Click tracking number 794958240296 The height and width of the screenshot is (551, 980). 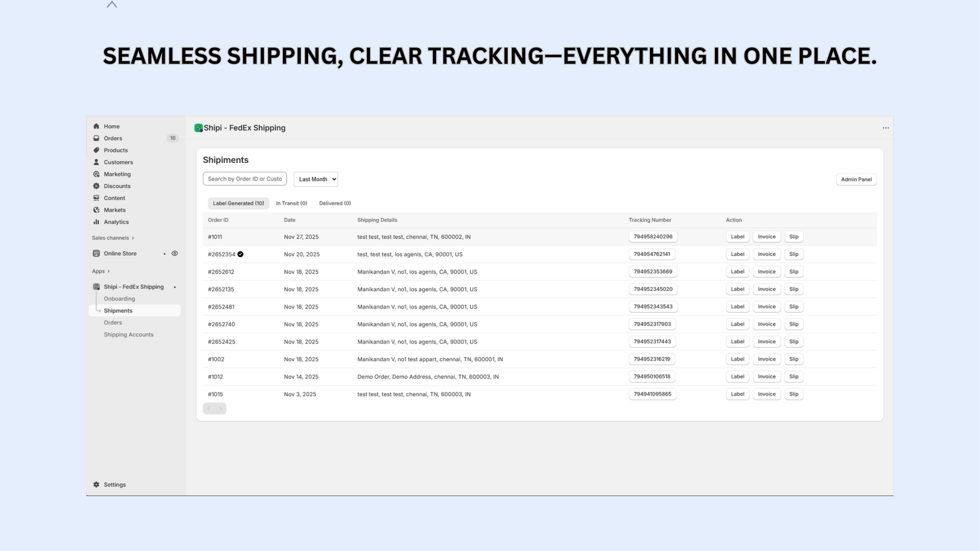tap(652, 236)
